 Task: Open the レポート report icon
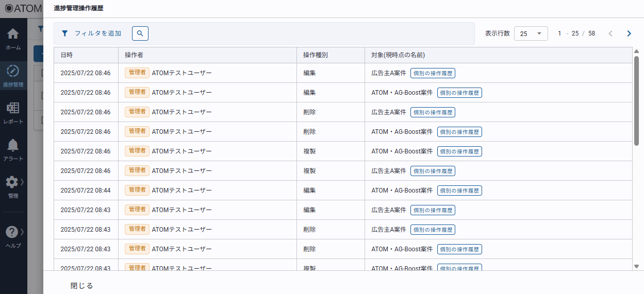click(x=13, y=109)
